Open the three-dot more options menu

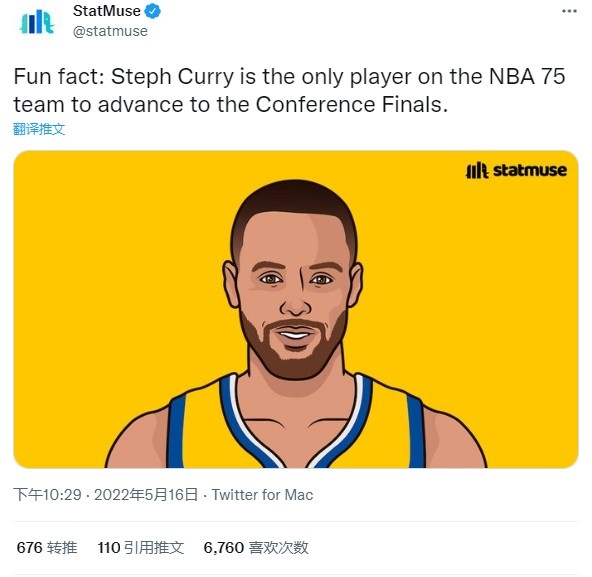[x=569, y=11]
